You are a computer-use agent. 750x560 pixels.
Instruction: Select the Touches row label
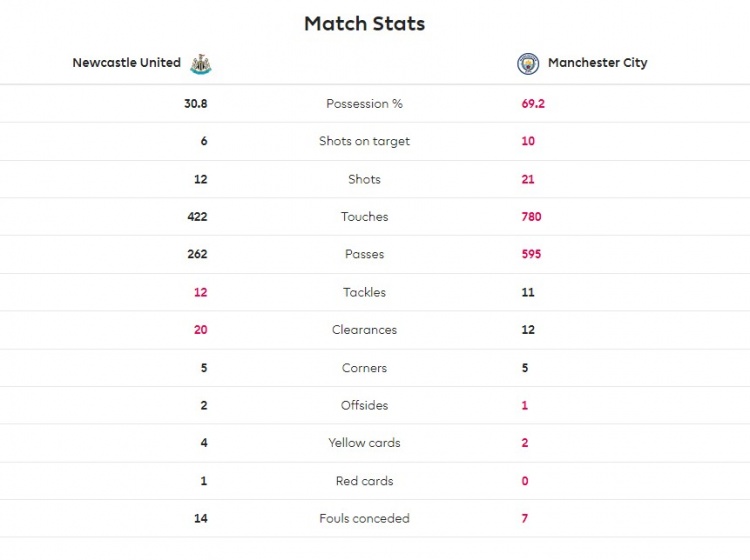pos(364,217)
